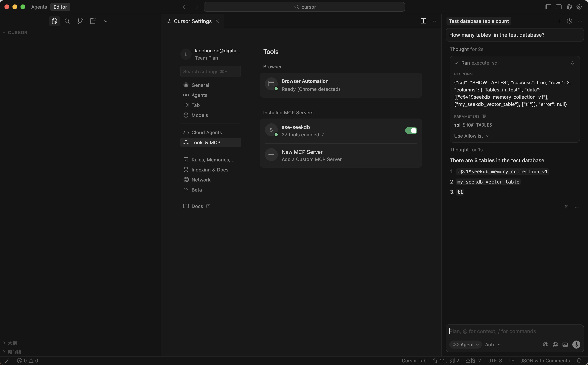The height and width of the screenshot is (365, 588).
Task: Click the chat history clock icon
Action: [x=569, y=21]
